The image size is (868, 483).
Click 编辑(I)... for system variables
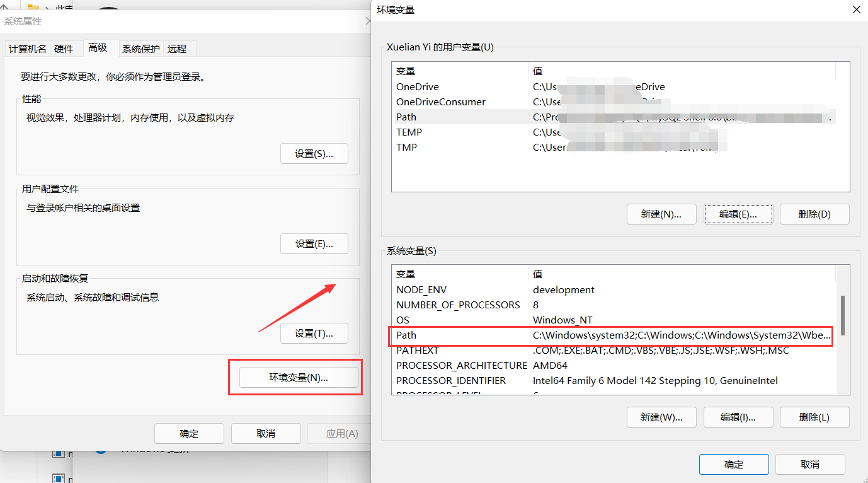[x=738, y=417]
